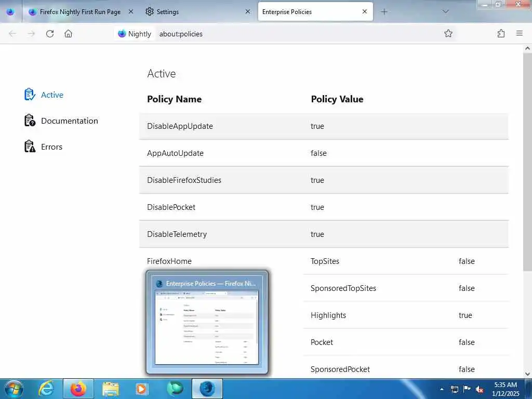
Task: Open the Documentation section
Action: (x=61, y=121)
